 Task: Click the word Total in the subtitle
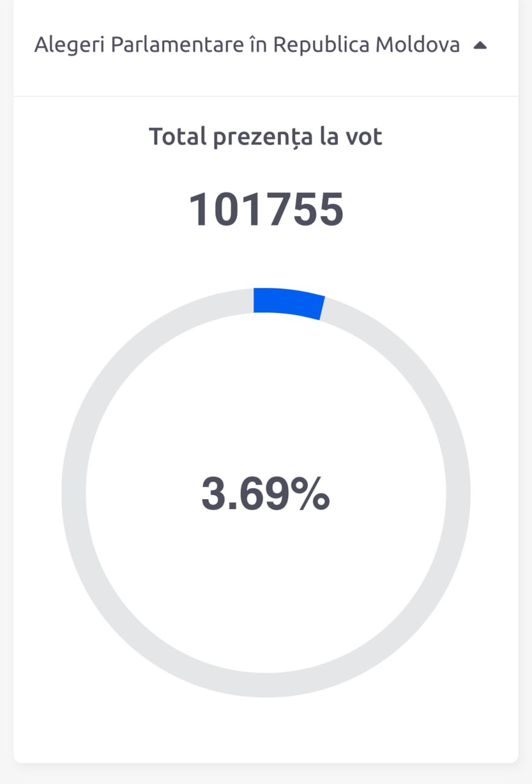(x=178, y=136)
